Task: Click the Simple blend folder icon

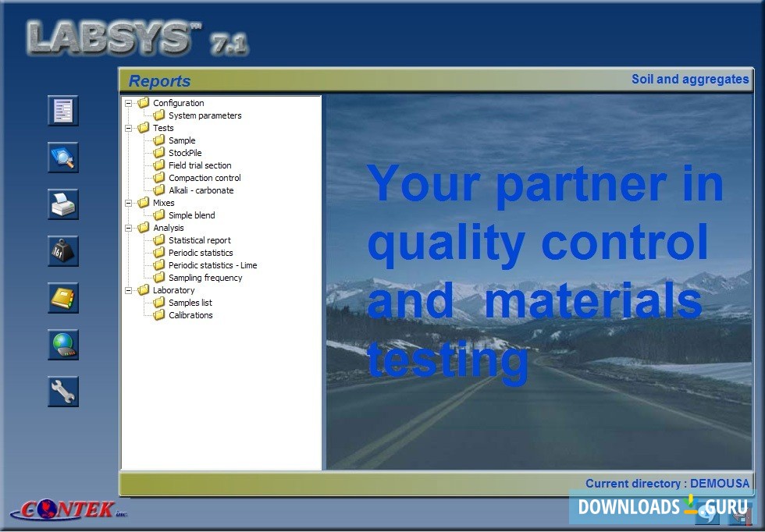Action: pyautogui.click(x=159, y=215)
